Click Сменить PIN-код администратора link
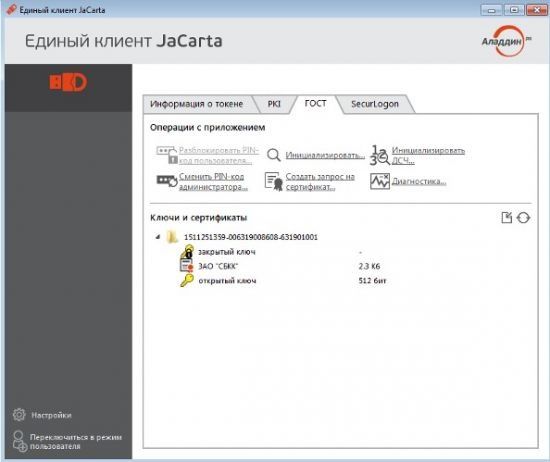This screenshot has width=550, height=462. (213, 181)
